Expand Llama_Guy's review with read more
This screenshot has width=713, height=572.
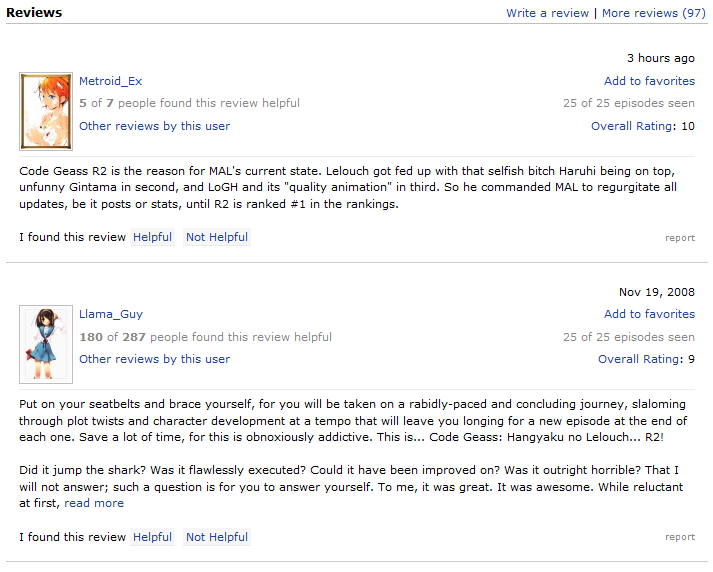coord(94,503)
